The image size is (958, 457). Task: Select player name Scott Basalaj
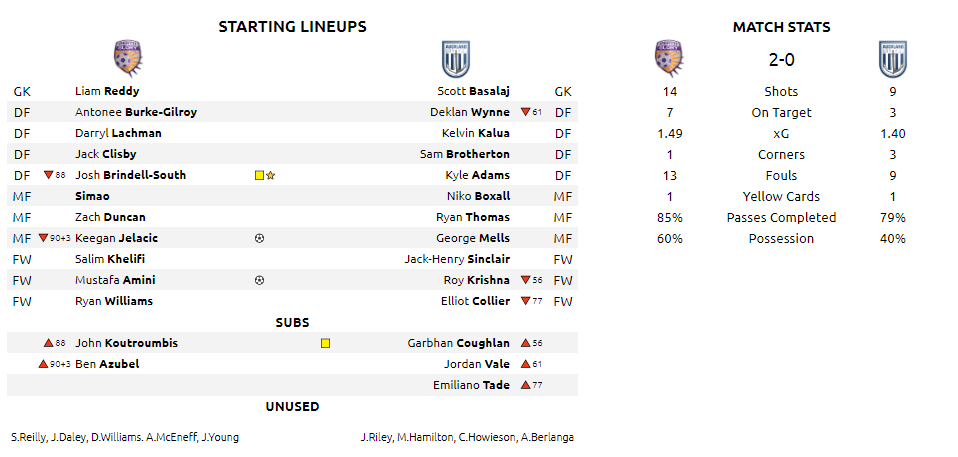pos(474,91)
